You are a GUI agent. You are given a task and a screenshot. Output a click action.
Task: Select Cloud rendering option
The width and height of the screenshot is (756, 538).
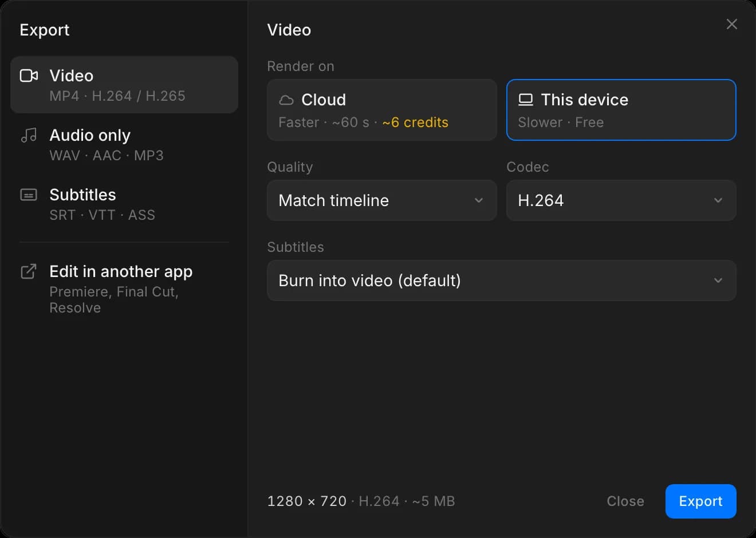tap(381, 110)
